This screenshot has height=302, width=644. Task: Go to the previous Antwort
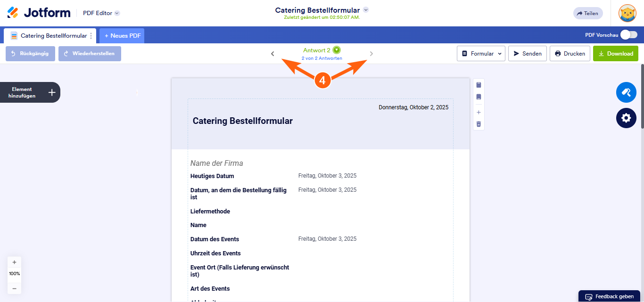pyautogui.click(x=272, y=54)
